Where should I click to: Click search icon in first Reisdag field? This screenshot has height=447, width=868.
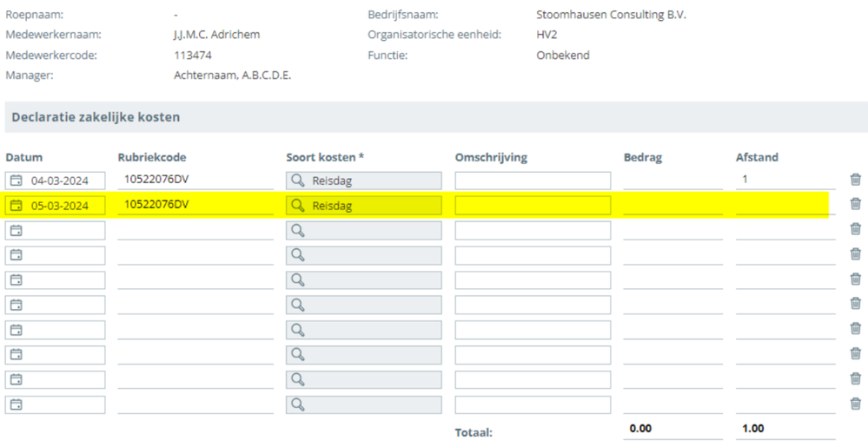point(298,181)
